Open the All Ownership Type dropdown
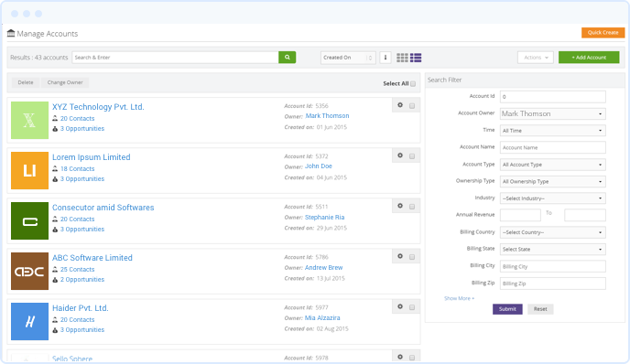The width and height of the screenshot is (630, 364). coord(552,181)
